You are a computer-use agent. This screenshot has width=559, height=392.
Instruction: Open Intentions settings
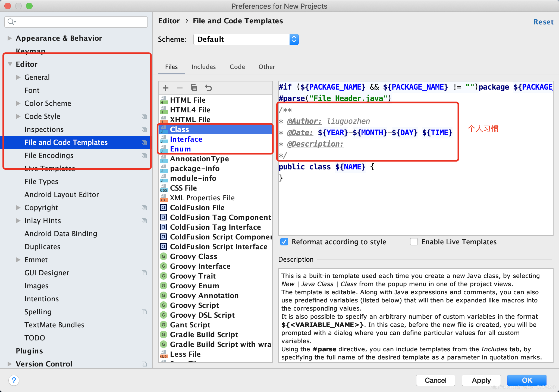click(42, 299)
